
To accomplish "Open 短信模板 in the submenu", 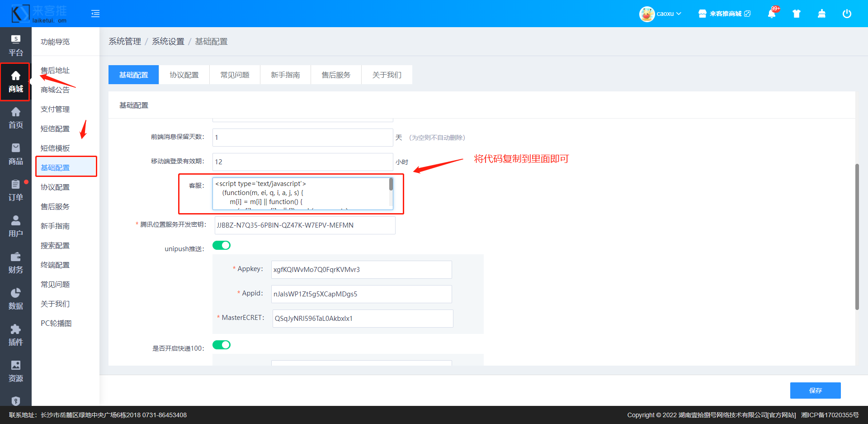I will (55, 148).
